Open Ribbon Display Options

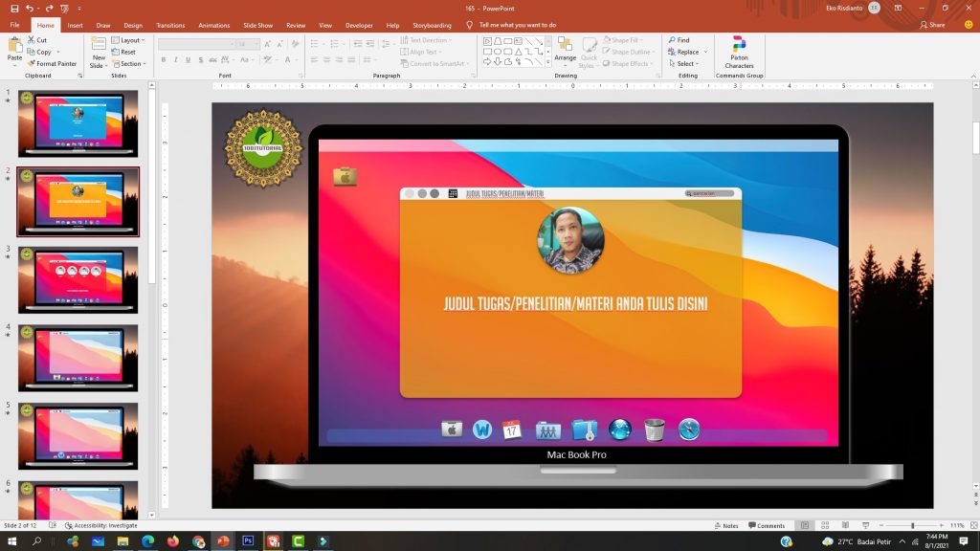(x=898, y=8)
